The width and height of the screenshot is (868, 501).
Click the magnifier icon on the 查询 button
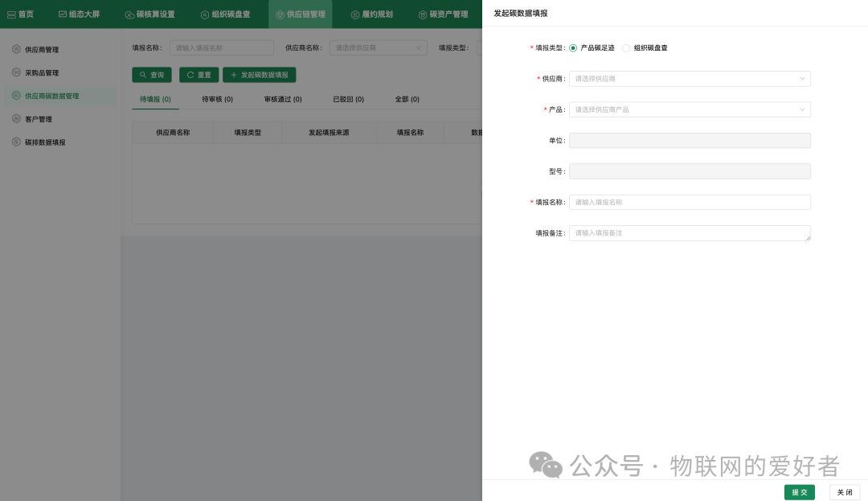point(141,75)
